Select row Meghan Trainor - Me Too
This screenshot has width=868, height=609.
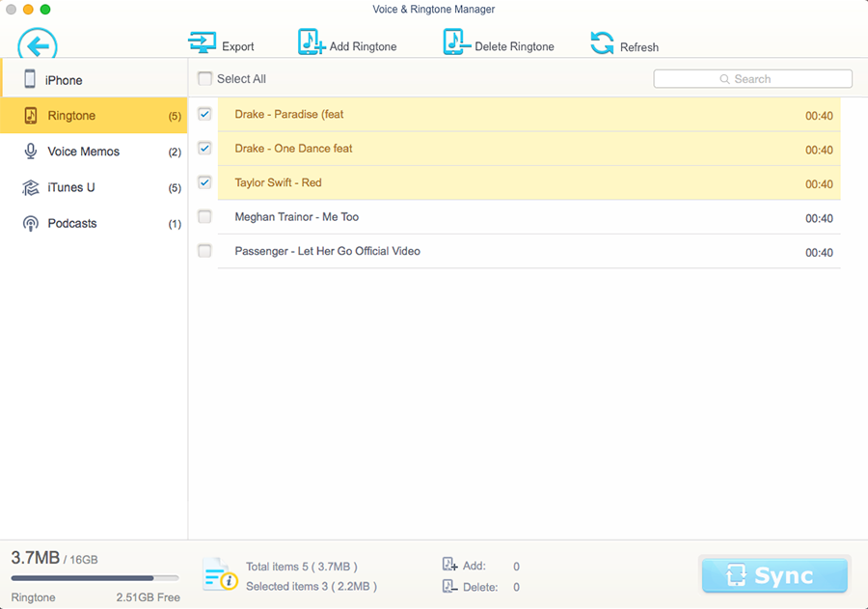click(x=529, y=217)
